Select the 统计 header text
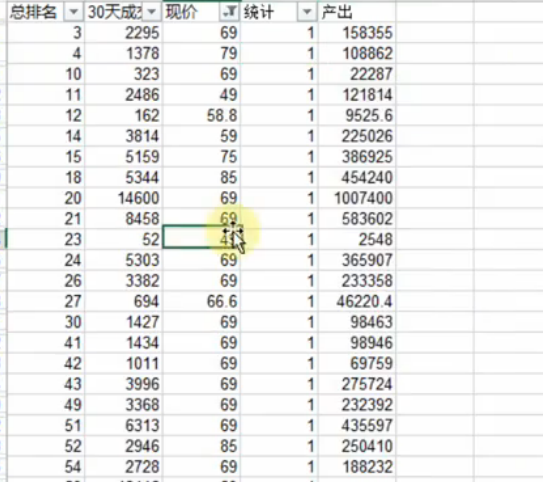543x482 pixels. 259,12
